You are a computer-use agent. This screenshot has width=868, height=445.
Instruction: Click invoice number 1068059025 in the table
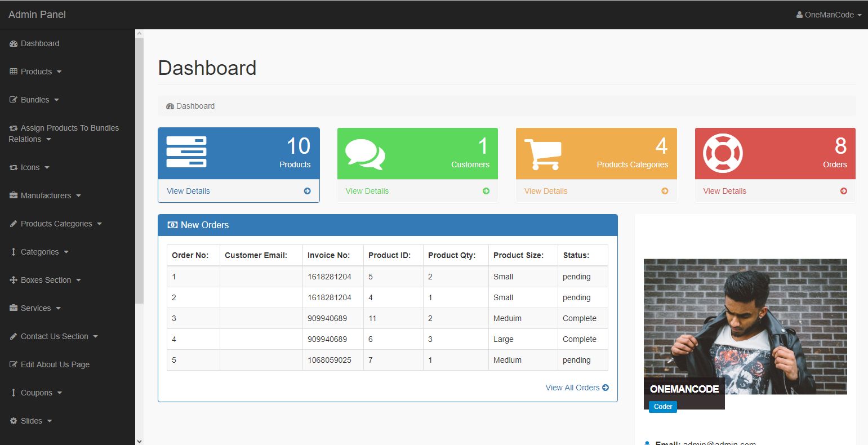[x=330, y=360]
